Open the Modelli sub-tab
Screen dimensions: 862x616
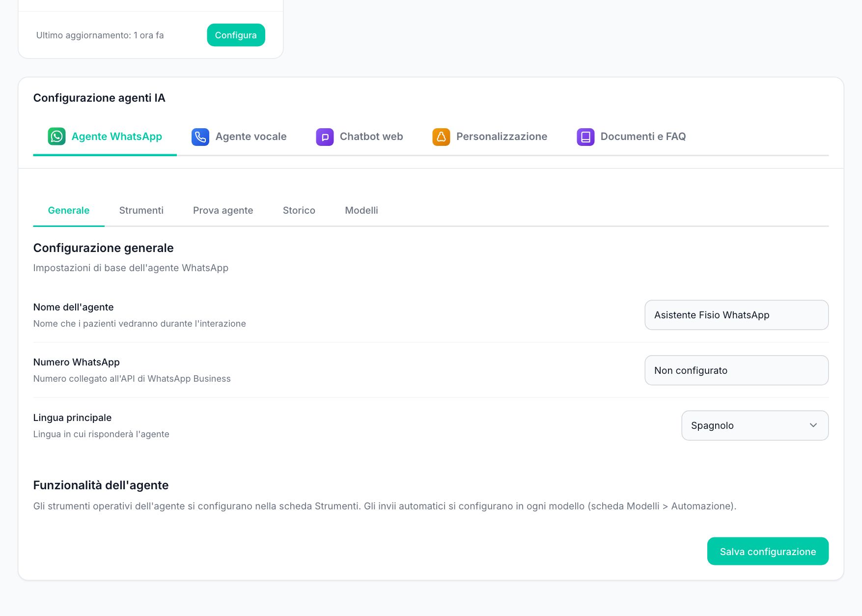point(361,210)
